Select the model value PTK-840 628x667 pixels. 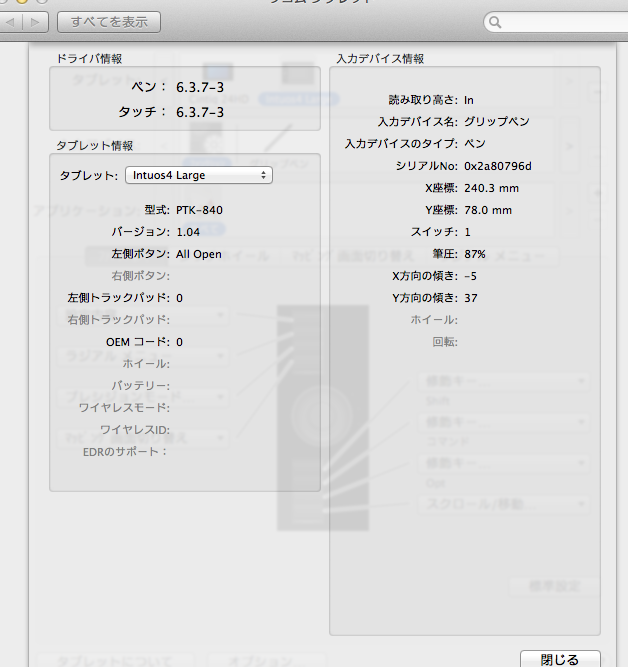tap(199, 210)
